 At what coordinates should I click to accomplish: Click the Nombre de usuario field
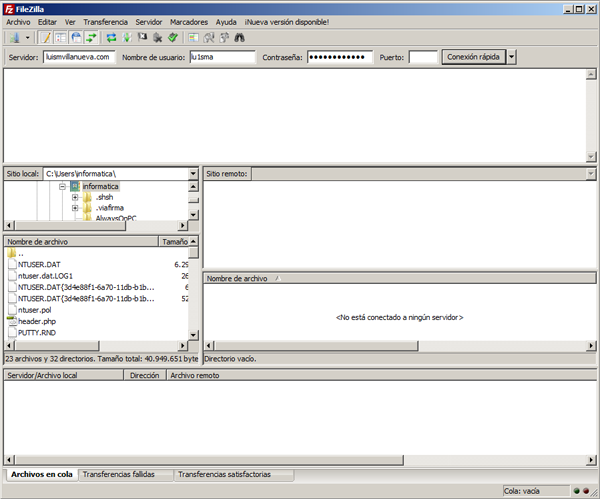pyautogui.click(x=222, y=57)
